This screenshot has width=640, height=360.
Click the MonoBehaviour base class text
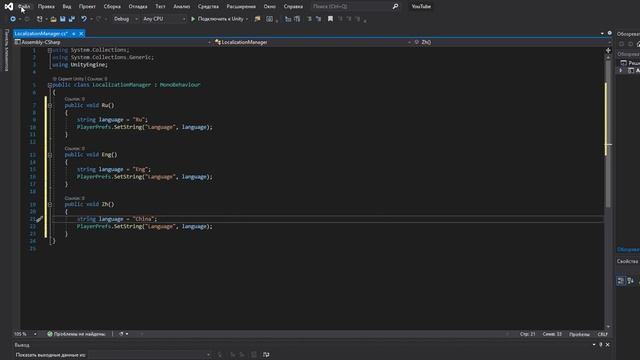[x=180, y=85]
